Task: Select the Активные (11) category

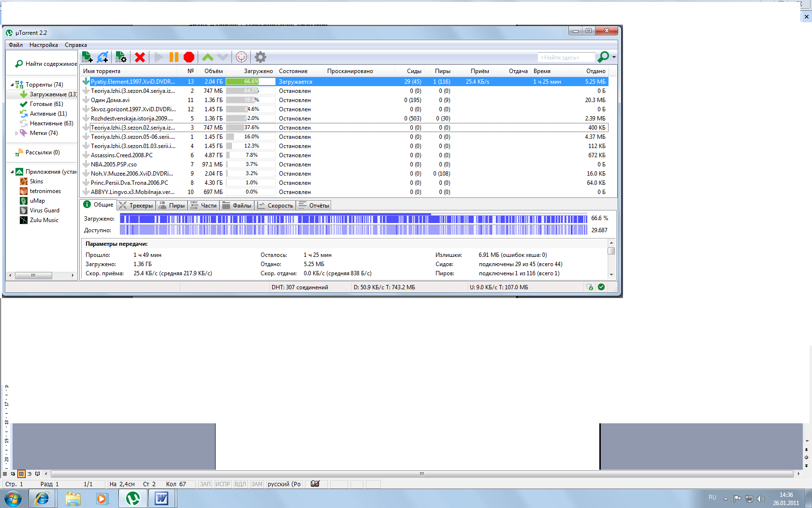Action: pos(43,114)
